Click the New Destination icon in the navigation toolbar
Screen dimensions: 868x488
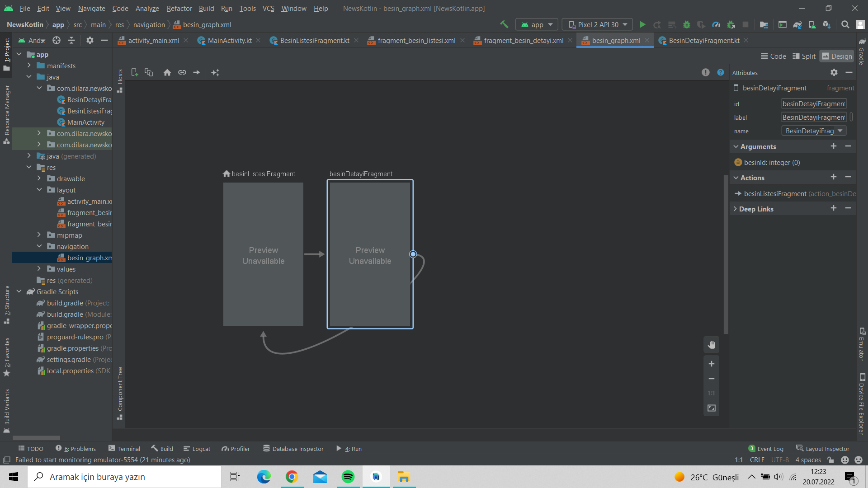(134, 72)
